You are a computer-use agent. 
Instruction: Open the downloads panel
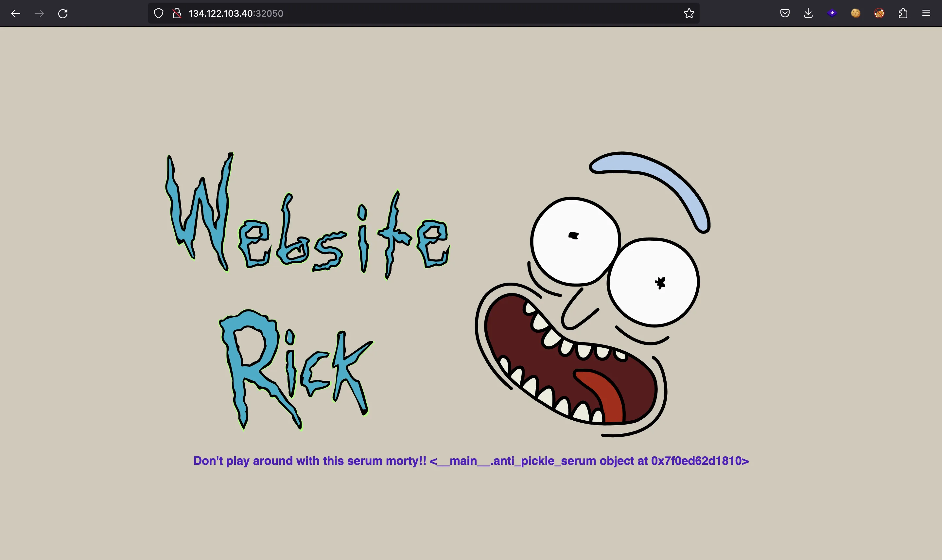(808, 14)
